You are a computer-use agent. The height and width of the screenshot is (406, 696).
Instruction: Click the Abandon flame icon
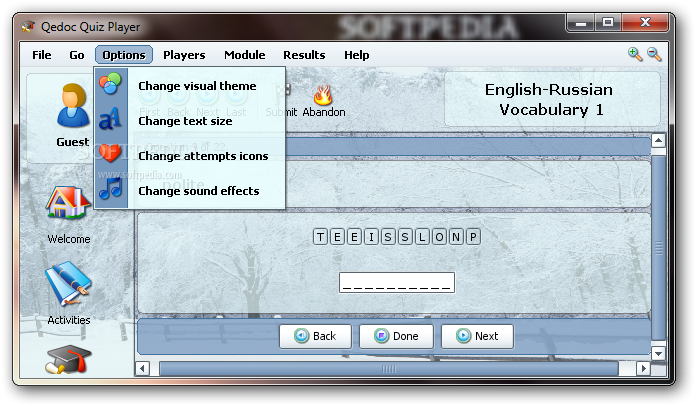point(323,94)
